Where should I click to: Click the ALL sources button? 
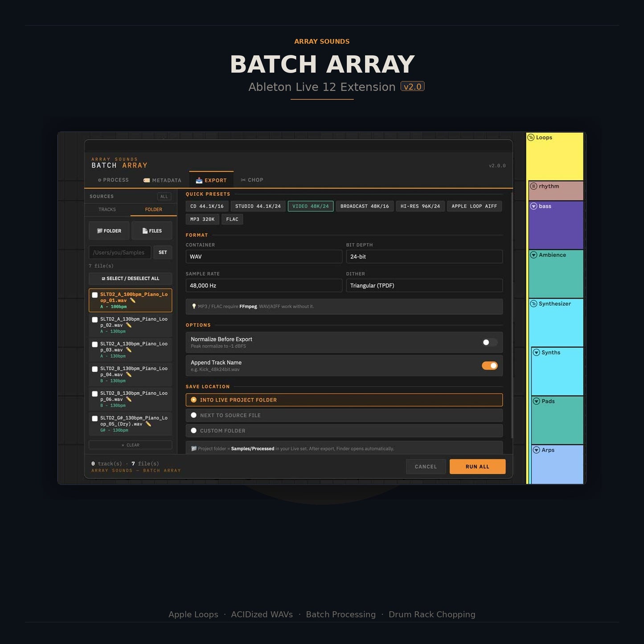pos(164,197)
